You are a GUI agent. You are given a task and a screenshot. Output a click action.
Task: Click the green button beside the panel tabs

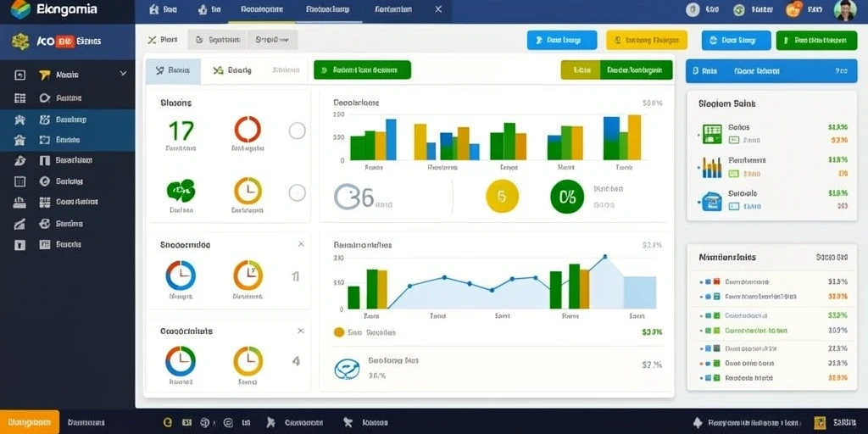(x=363, y=70)
